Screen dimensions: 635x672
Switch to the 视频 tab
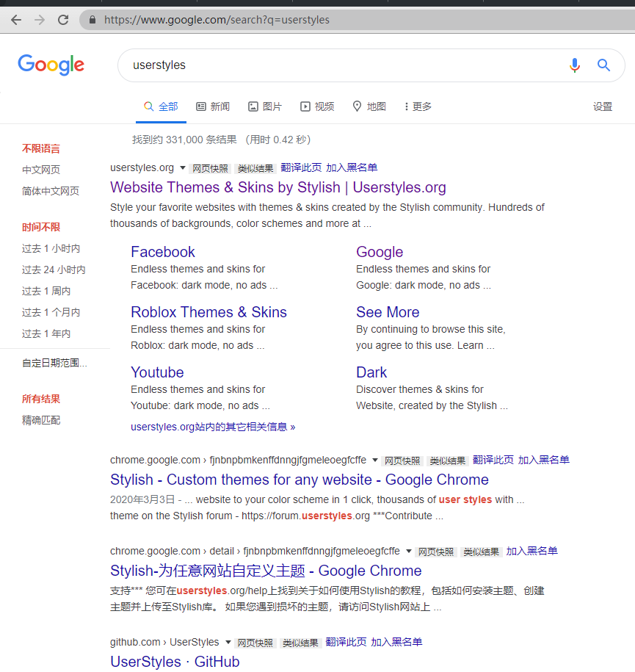[317, 106]
